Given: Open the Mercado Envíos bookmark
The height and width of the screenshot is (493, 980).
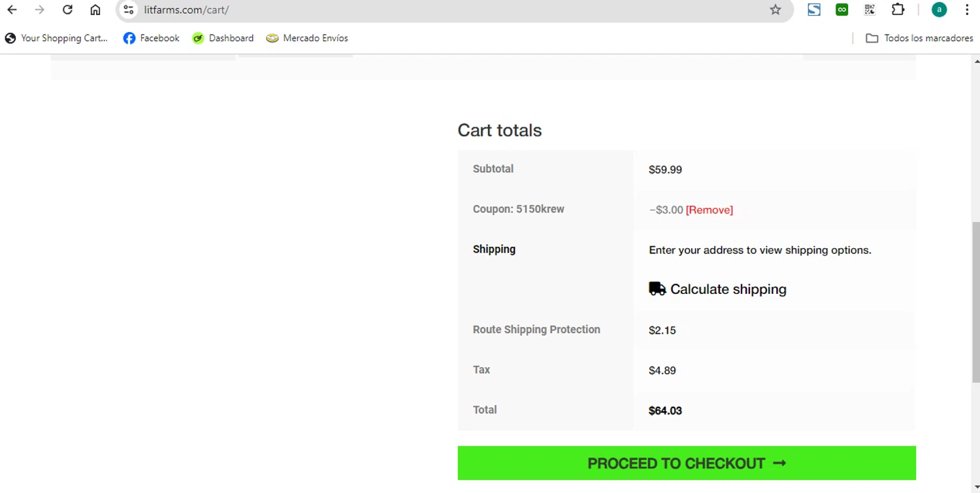Looking at the screenshot, I should [307, 39].
